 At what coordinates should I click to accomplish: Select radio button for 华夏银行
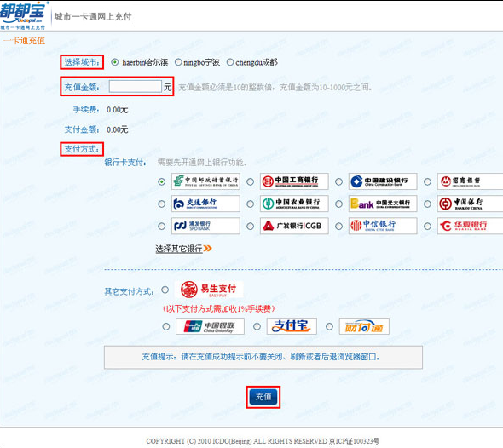pos(427,227)
